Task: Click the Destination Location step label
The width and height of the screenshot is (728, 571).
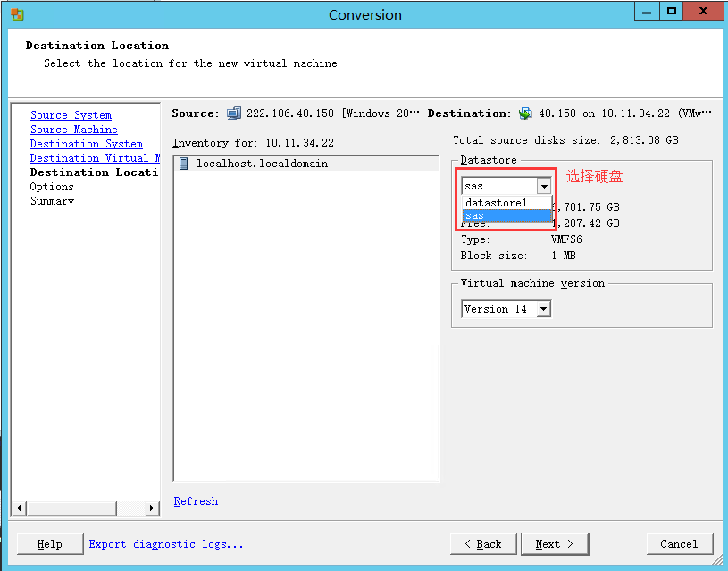Action: [x=95, y=172]
